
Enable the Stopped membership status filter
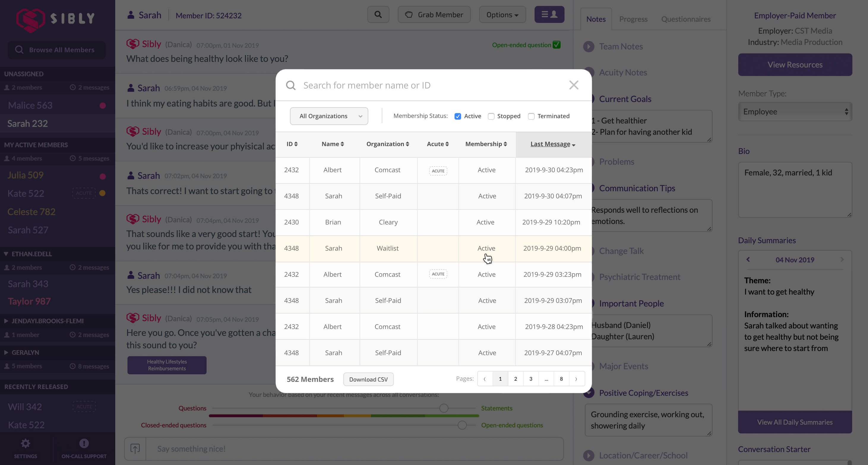pos(491,116)
